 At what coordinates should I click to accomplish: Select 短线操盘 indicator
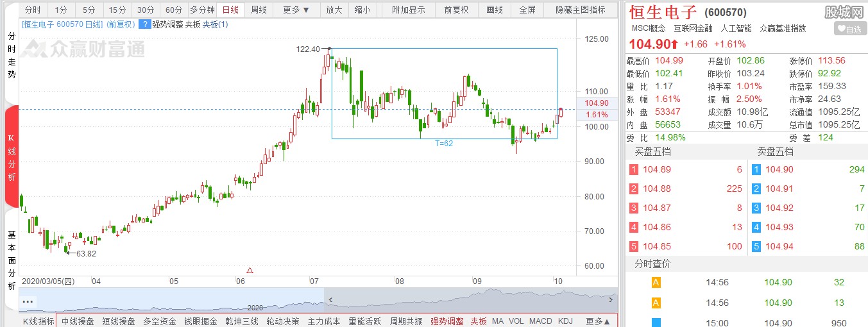[x=119, y=321]
